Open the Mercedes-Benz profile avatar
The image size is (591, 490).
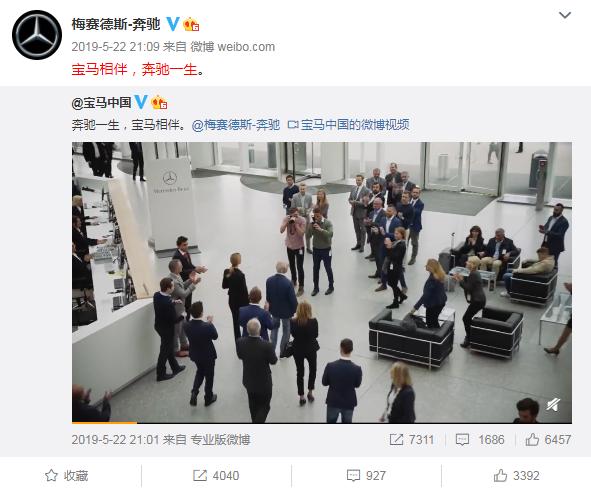(37, 35)
